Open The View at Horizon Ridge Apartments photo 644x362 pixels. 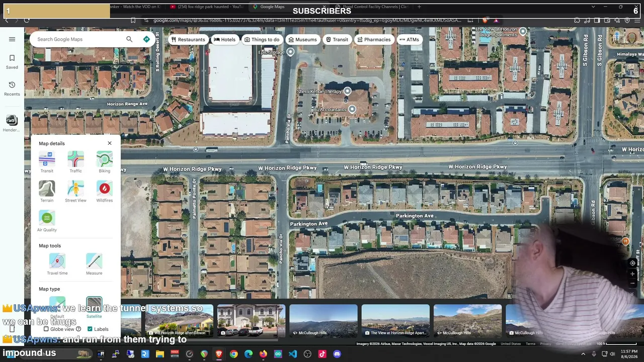395,320
